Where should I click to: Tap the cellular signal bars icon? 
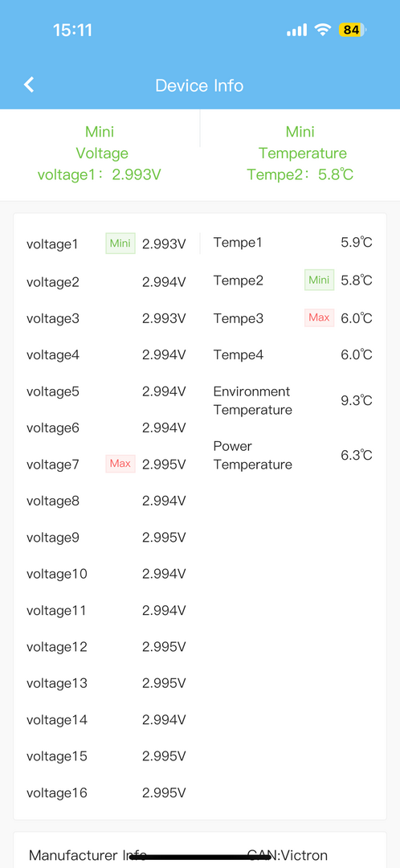(296, 30)
